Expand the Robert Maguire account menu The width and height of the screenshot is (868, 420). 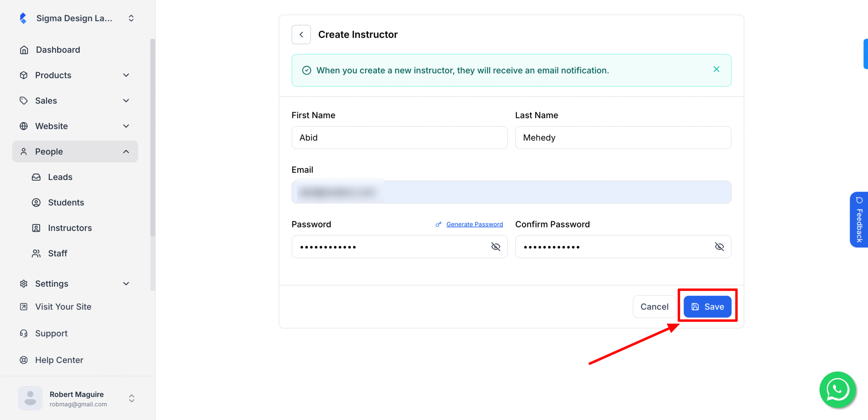point(132,398)
